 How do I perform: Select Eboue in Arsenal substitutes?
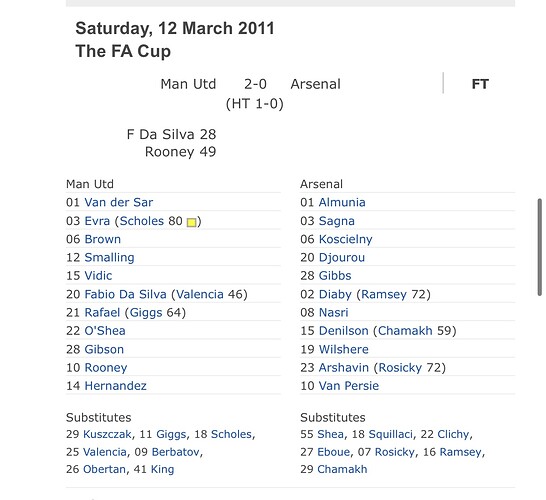[334, 452]
